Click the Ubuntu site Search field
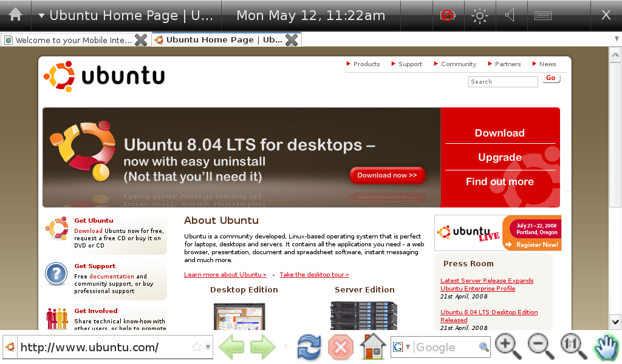 [503, 81]
